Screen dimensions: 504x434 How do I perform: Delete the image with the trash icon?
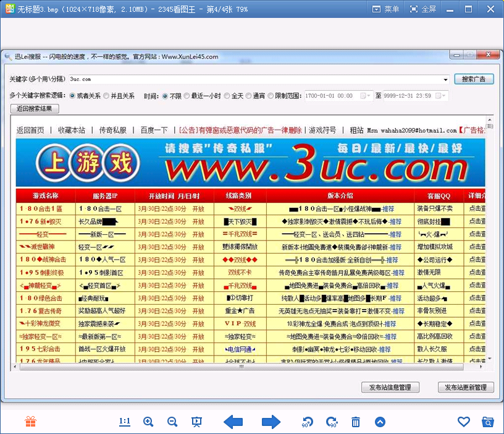point(356,422)
